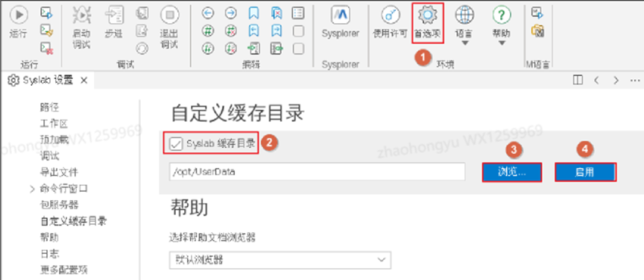Screen dimensions: 644x280
Task: Select 路径 in the settings sidebar
Action: [50, 108]
